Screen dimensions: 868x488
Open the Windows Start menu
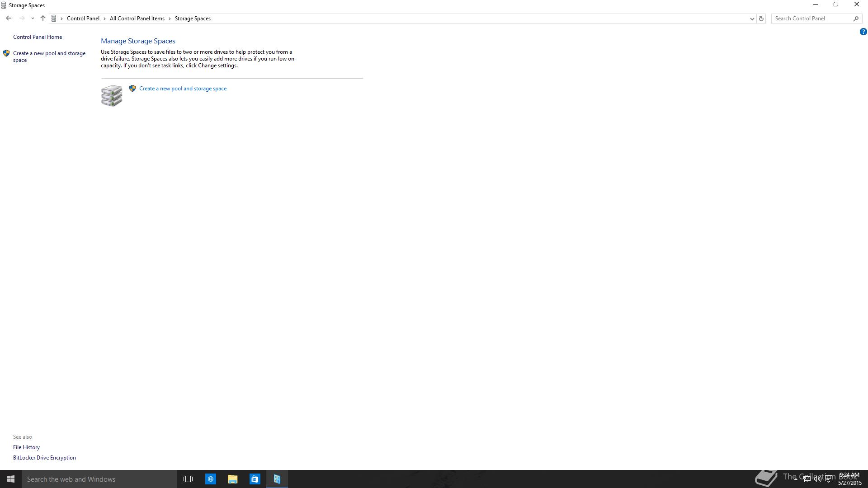click(11, 479)
